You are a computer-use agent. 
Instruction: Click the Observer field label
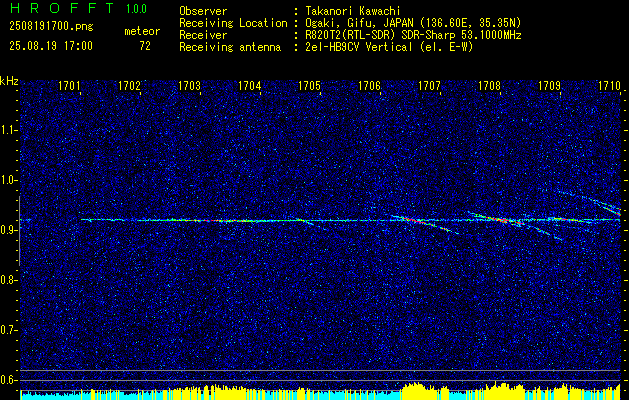(x=203, y=11)
